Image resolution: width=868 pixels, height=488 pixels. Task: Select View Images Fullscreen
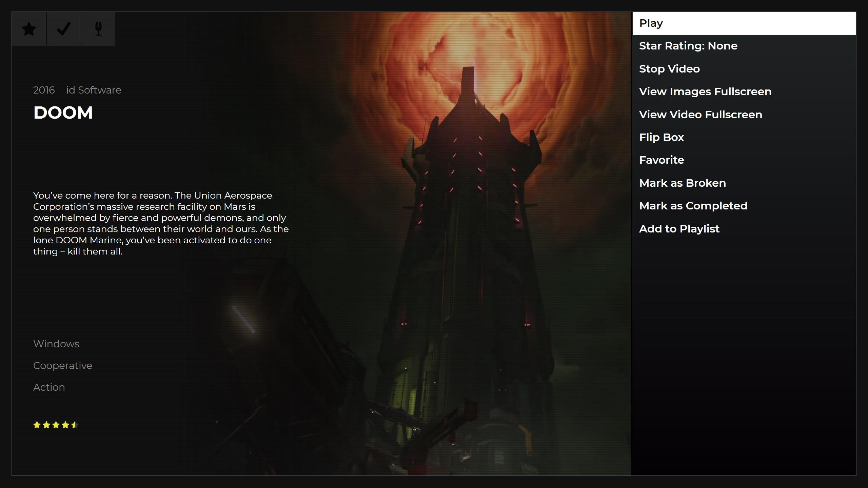744,91
